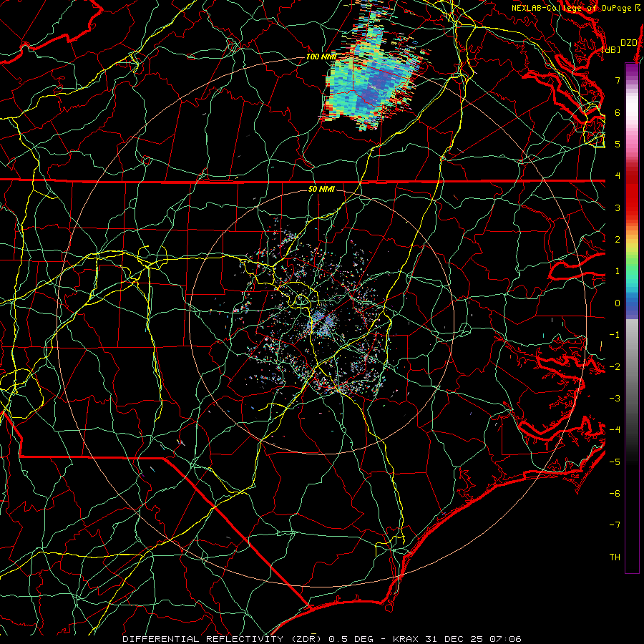Select the -5 value on color scale
Image resolution: width=644 pixels, height=644 pixels.
coord(615,462)
